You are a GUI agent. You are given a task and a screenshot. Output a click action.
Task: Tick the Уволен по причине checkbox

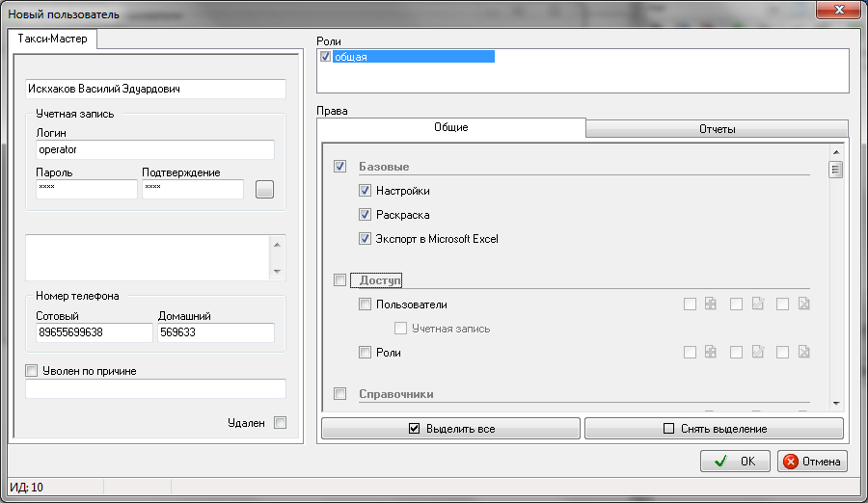point(32,370)
